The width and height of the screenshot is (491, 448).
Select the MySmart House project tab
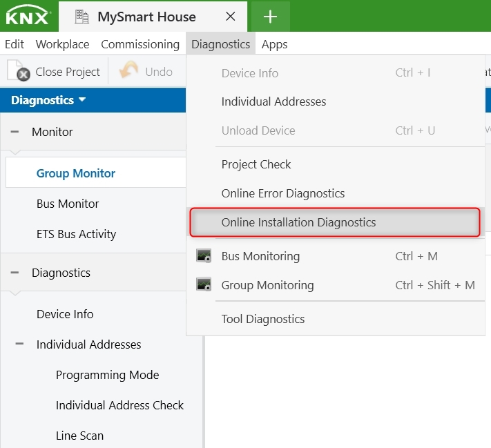153,17
